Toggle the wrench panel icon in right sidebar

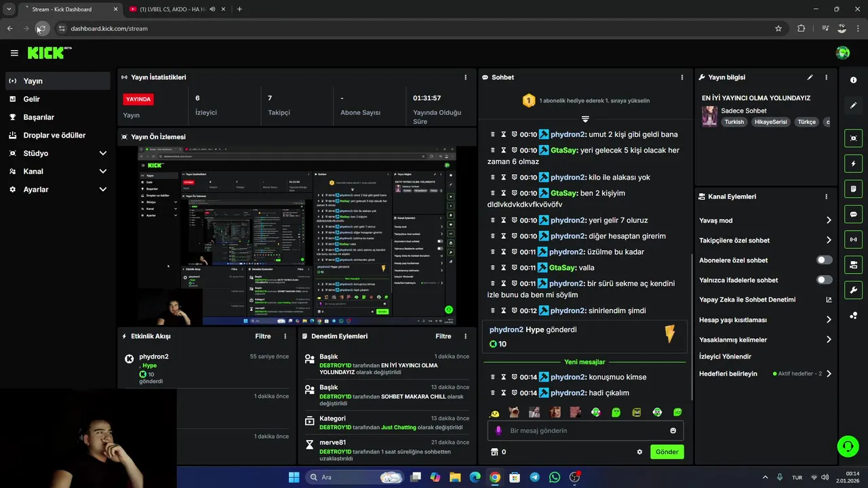coord(853,290)
